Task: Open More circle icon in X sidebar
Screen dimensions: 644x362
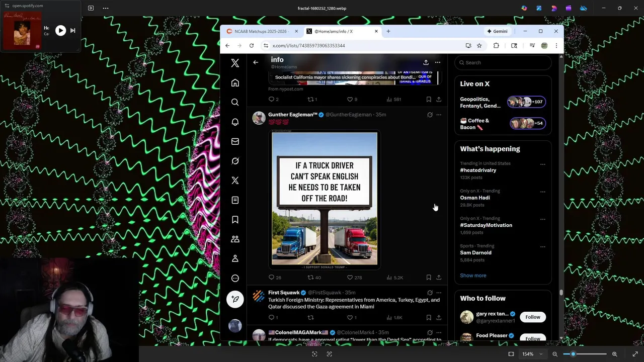Action: [x=235, y=278]
